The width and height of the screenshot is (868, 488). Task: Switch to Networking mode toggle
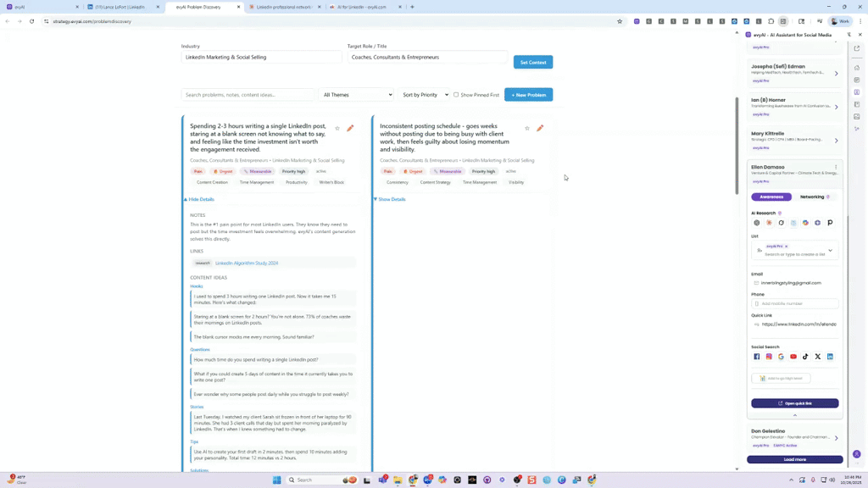tap(815, 197)
